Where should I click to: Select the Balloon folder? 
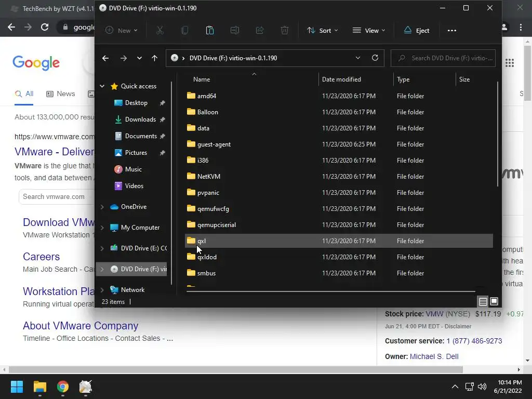click(x=339, y=112)
